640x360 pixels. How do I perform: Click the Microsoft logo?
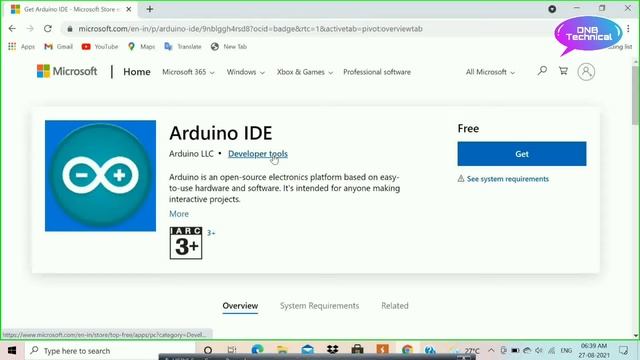point(67,71)
